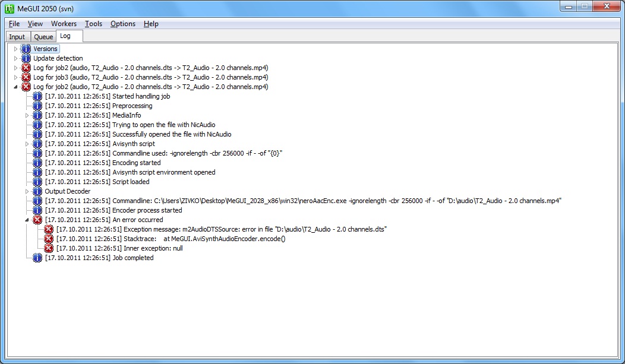Open the Tools menu

tap(94, 24)
